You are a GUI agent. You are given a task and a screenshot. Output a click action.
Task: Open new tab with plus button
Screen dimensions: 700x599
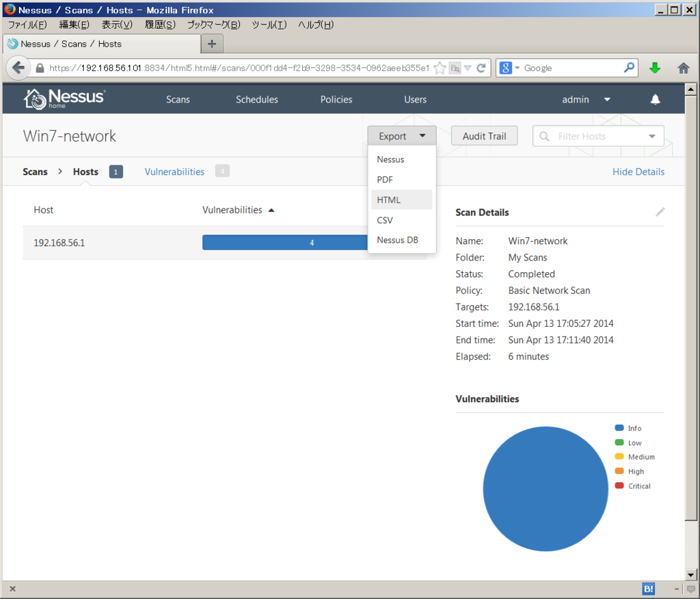(x=212, y=44)
